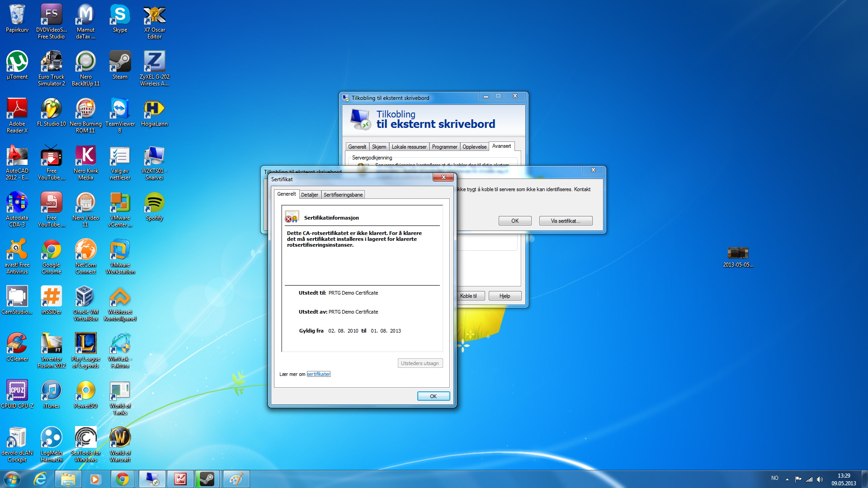868x488 pixels.
Task: Open the Paint taskbar button
Action: pyautogui.click(x=236, y=479)
